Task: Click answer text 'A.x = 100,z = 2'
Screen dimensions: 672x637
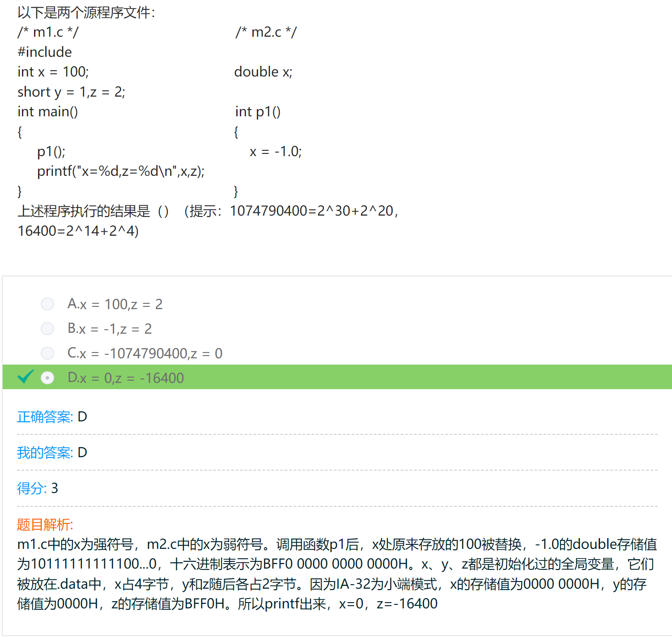Action: point(115,304)
